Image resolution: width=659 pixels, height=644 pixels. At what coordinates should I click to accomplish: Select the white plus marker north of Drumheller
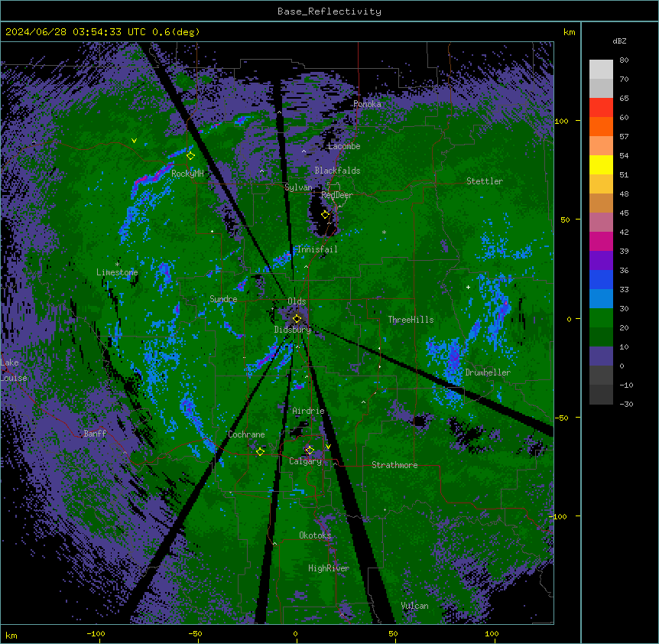coord(468,287)
